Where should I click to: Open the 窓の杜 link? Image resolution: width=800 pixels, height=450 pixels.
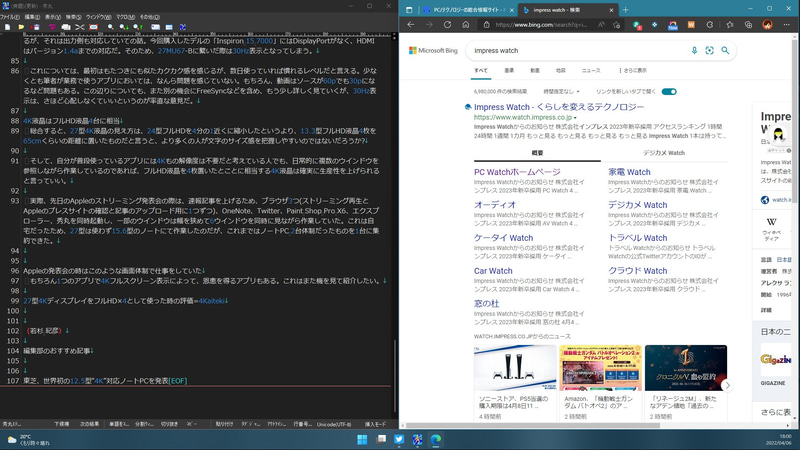[486, 304]
